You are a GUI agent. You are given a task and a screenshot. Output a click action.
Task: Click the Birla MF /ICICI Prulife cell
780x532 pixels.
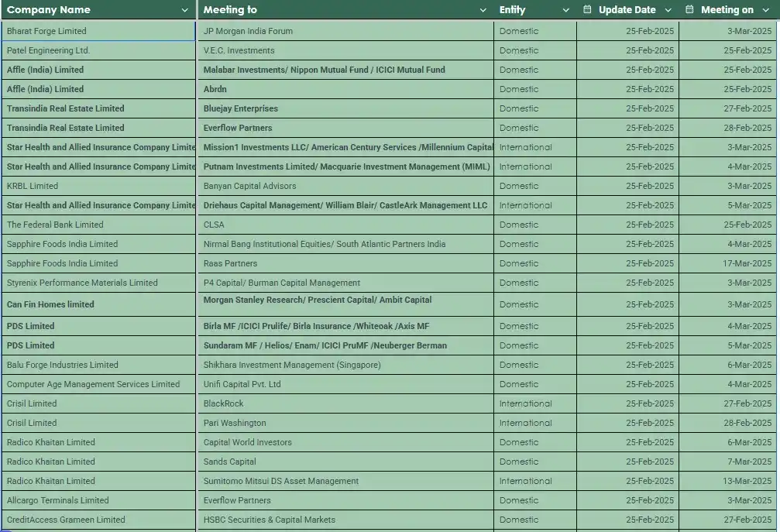(x=345, y=326)
